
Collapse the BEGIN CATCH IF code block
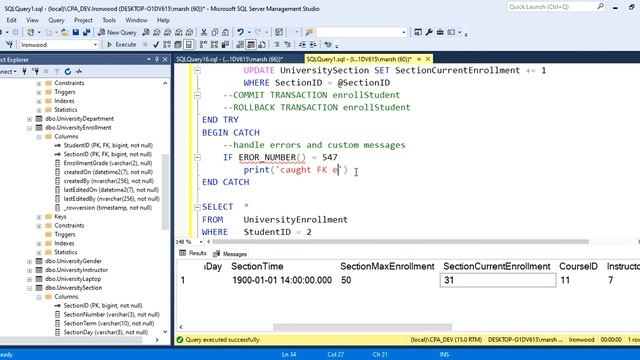tap(197, 157)
